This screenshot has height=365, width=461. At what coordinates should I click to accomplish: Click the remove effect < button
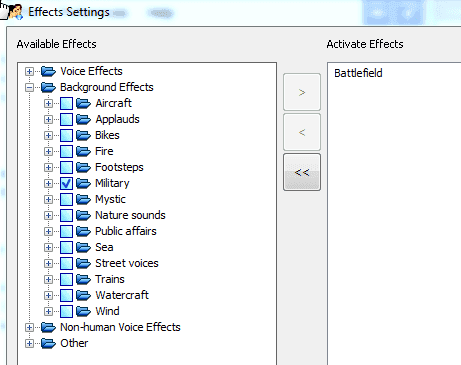[x=302, y=132]
